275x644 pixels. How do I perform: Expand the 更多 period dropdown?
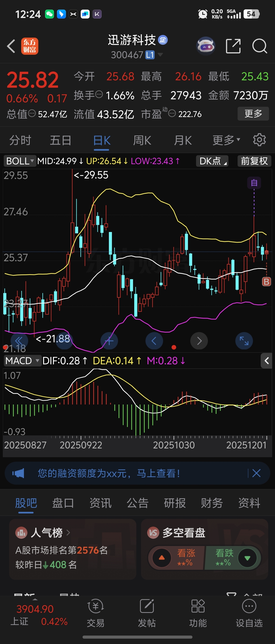click(x=226, y=140)
